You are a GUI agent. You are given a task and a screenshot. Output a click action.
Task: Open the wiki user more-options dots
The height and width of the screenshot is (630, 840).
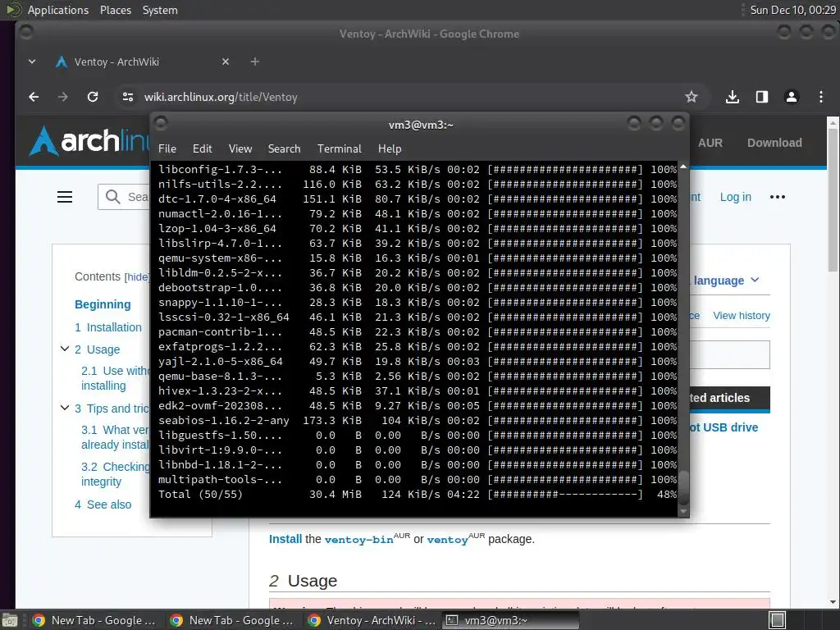click(x=778, y=197)
